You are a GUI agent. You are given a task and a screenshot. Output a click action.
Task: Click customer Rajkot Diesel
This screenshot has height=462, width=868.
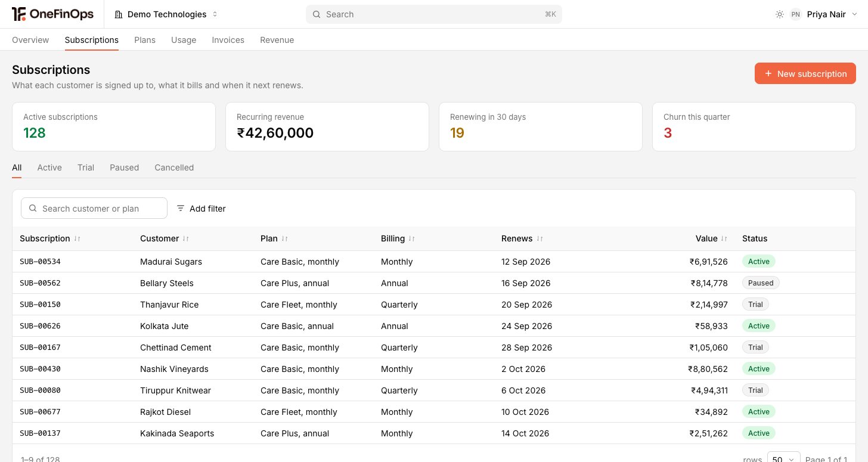click(166, 412)
